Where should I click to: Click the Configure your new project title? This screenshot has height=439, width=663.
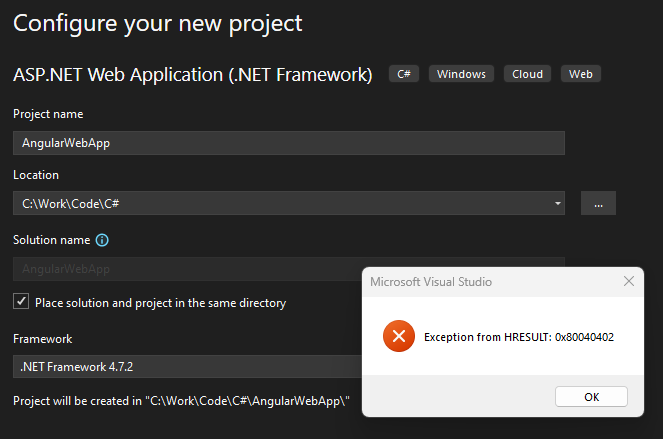point(158,24)
